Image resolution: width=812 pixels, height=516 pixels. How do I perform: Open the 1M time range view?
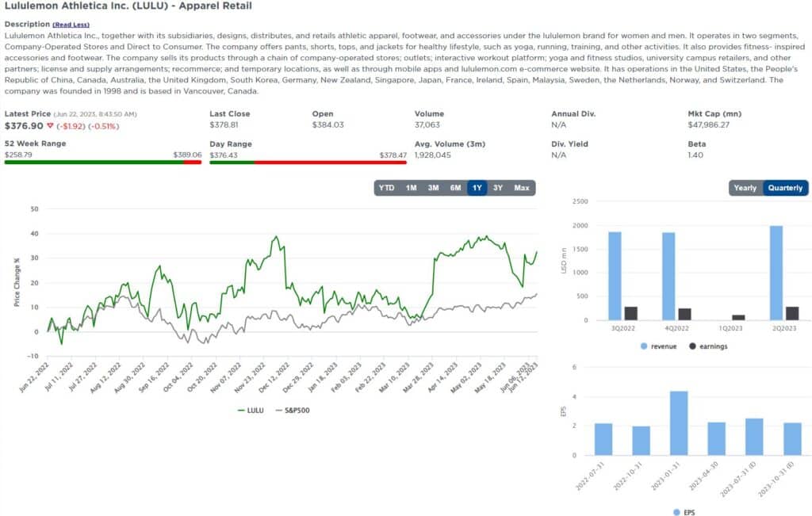tap(409, 188)
